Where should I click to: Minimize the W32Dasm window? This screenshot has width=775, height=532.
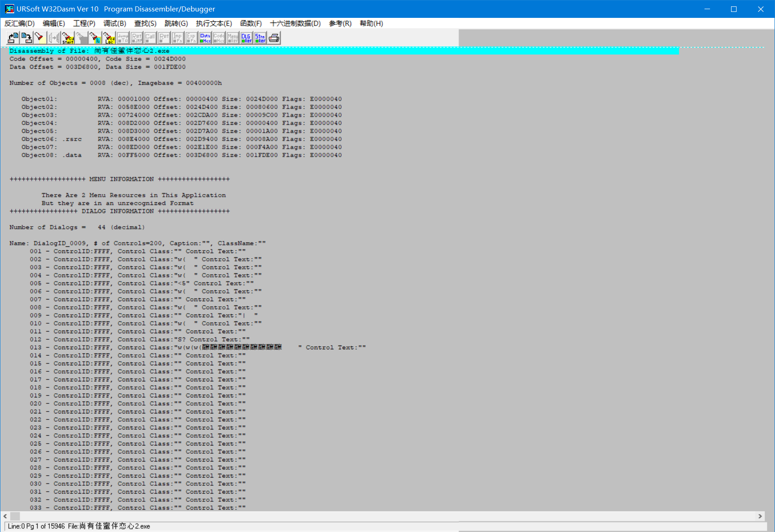point(707,9)
